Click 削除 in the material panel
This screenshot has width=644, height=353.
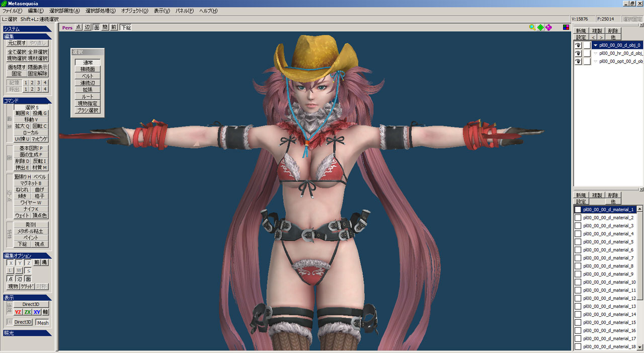pos(613,195)
